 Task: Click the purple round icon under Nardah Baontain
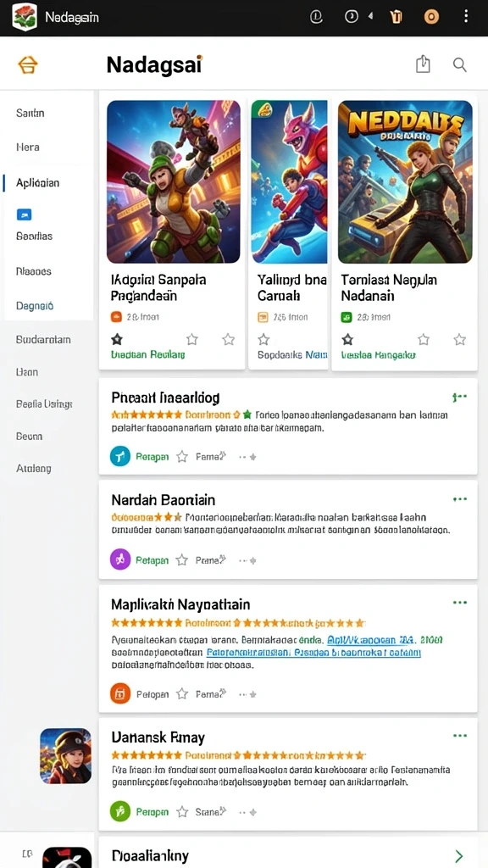120,559
